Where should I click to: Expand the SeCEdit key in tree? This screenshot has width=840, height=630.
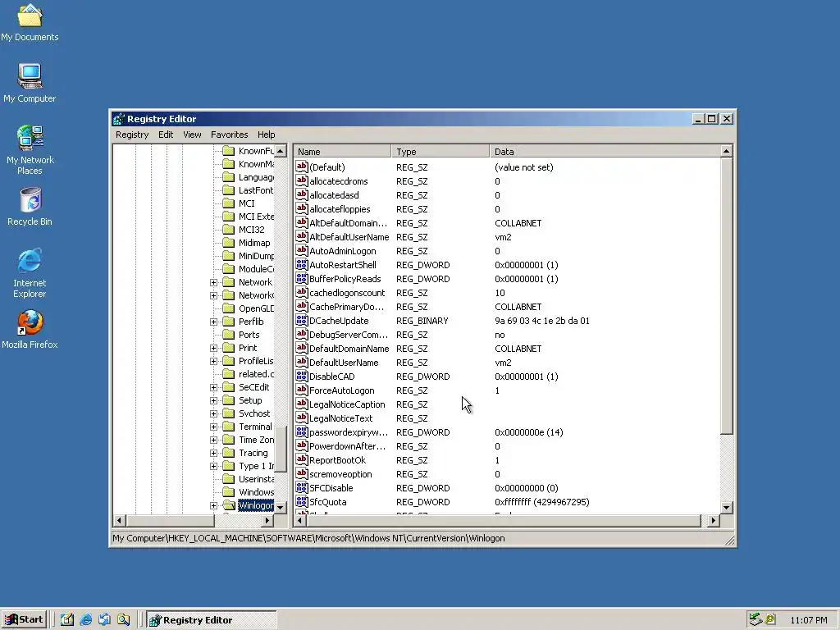click(214, 387)
